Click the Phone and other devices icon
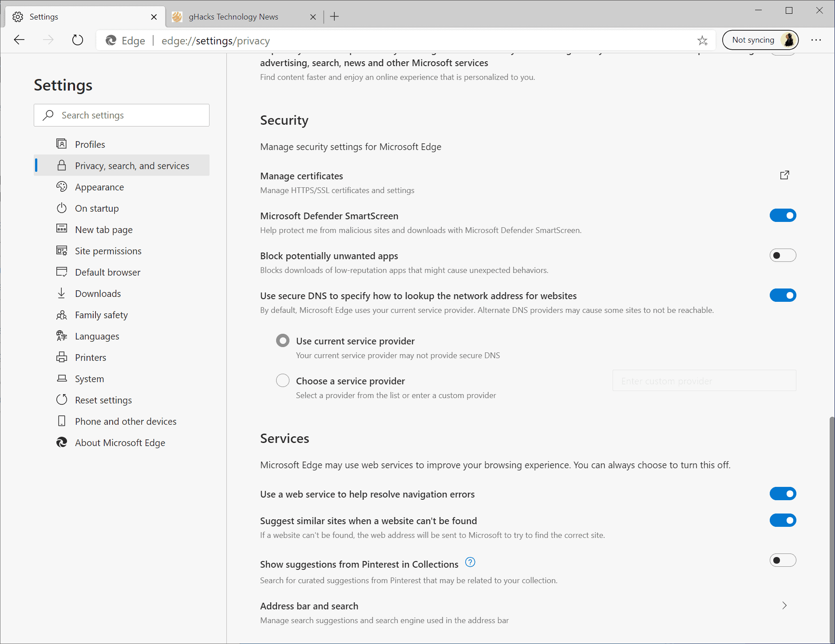The width and height of the screenshot is (835, 644). point(62,421)
